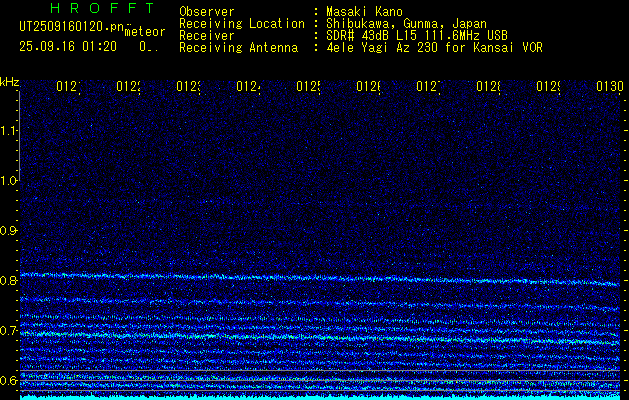Click the 'Receiving Location' label
The height and width of the screenshot is (400, 629).
[242, 24]
